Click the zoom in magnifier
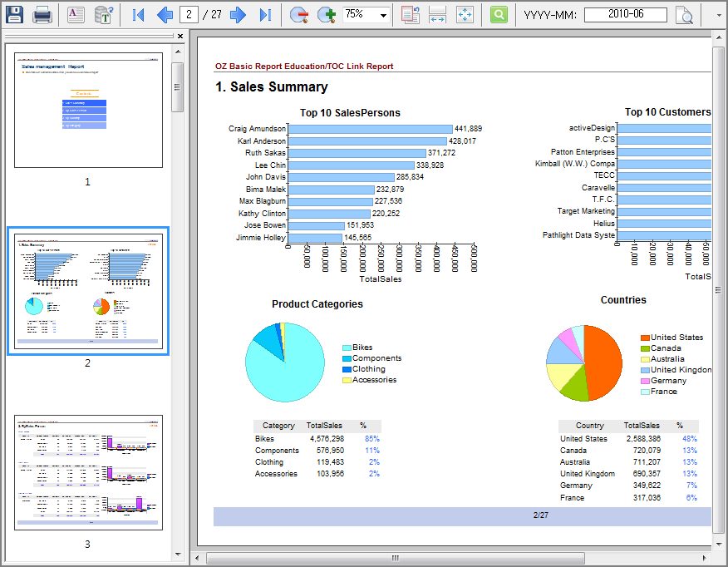728x567 pixels. pyautogui.click(x=326, y=14)
